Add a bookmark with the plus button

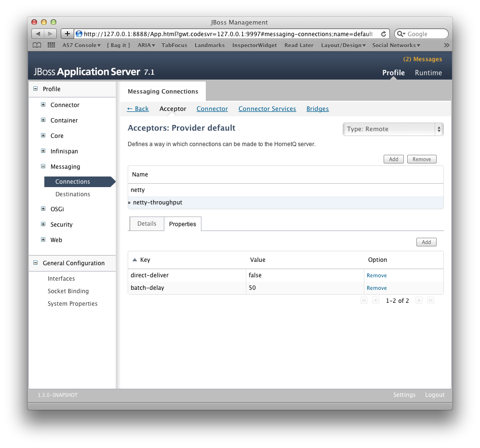click(x=67, y=34)
